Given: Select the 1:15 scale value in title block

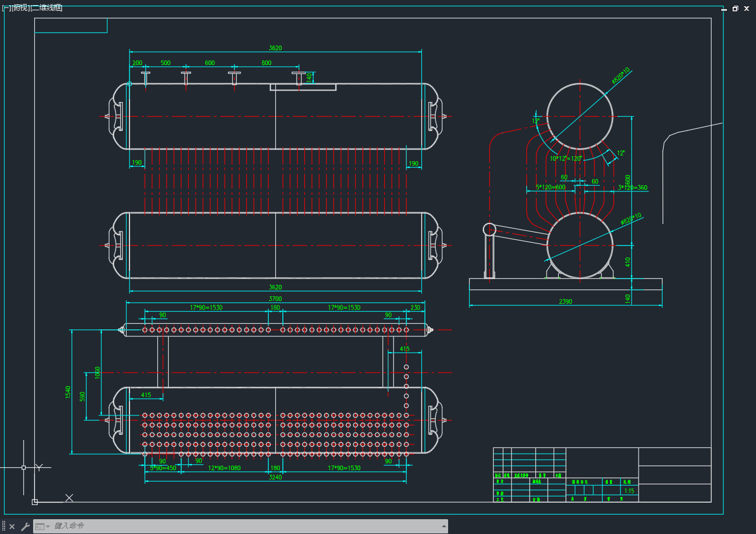Looking at the screenshot, I should click(629, 491).
